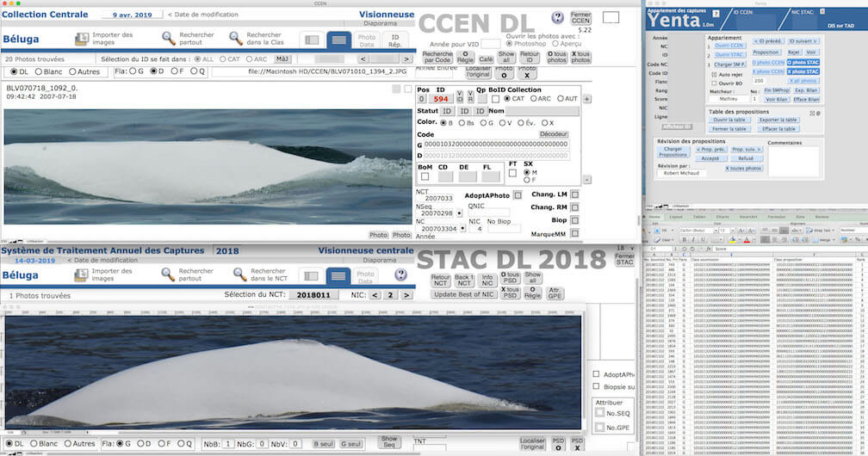Click Rechercher partout magnifier in STAC window
This screenshot has height=456, width=868.
[x=168, y=274]
